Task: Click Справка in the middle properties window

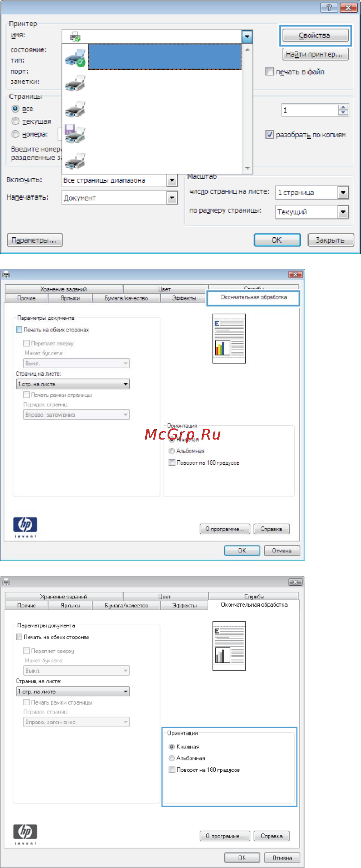Action: coord(272,529)
